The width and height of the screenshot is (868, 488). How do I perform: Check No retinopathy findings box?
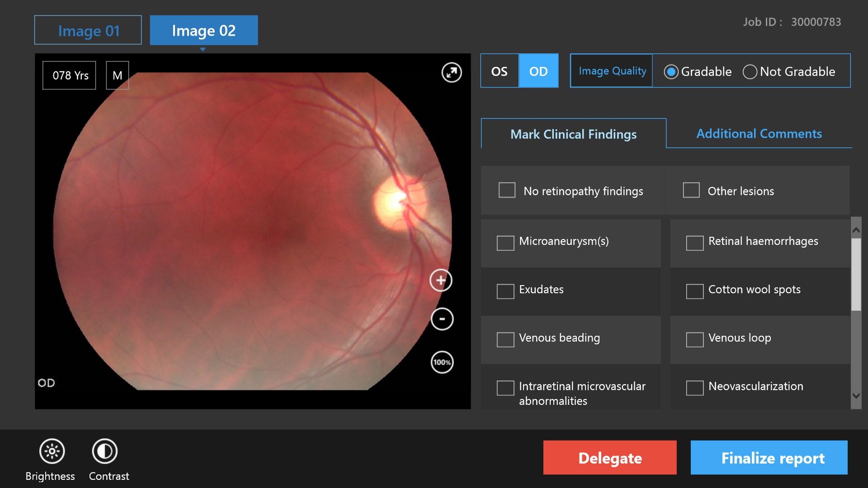(x=507, y=190)
